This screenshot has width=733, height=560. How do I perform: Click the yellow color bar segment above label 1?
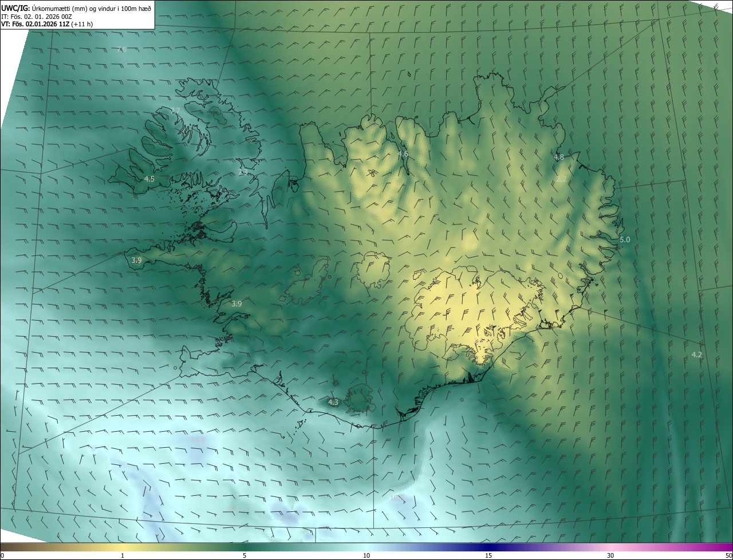click(x=123, y=547)
